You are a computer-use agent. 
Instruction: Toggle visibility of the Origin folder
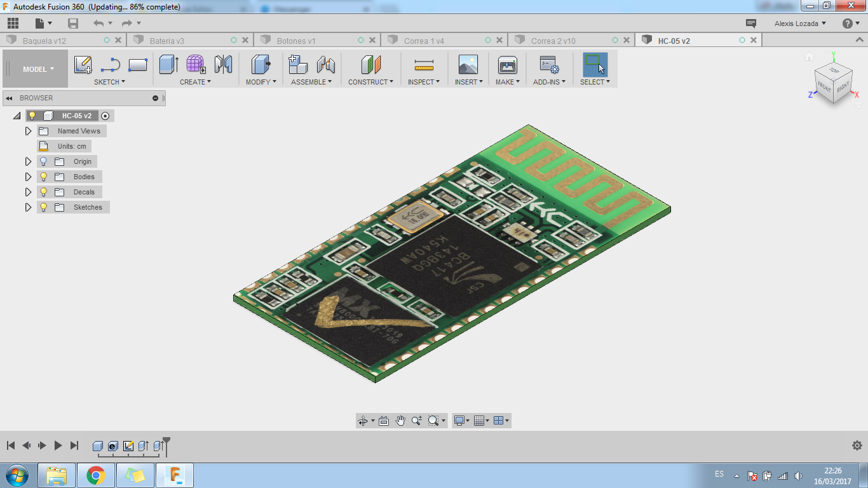[43, 161]
